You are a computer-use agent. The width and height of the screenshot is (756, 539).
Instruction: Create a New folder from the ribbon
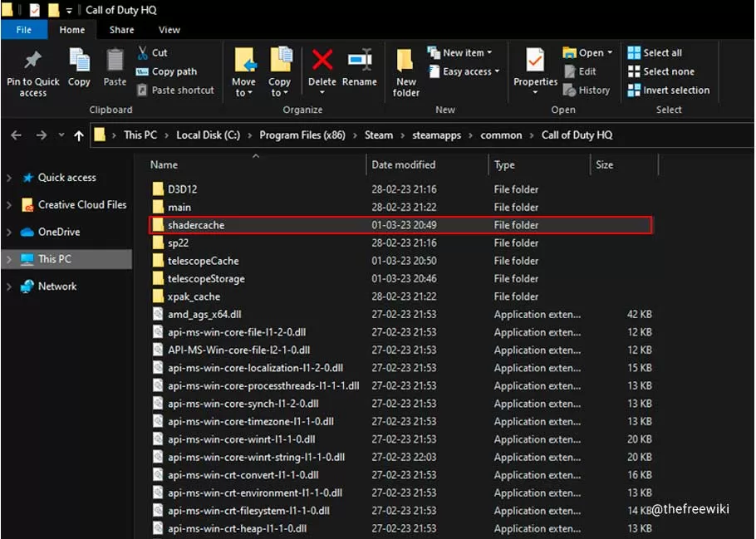pos(405,72)
